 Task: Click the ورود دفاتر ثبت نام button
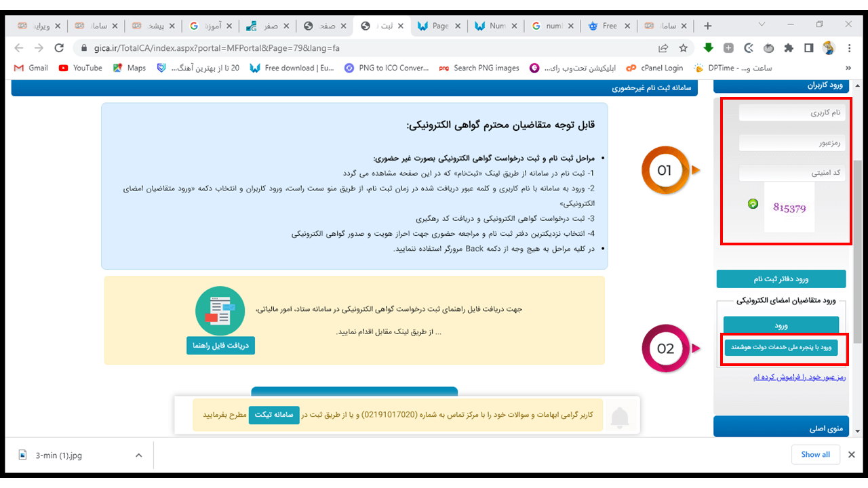tap(781, 279)
